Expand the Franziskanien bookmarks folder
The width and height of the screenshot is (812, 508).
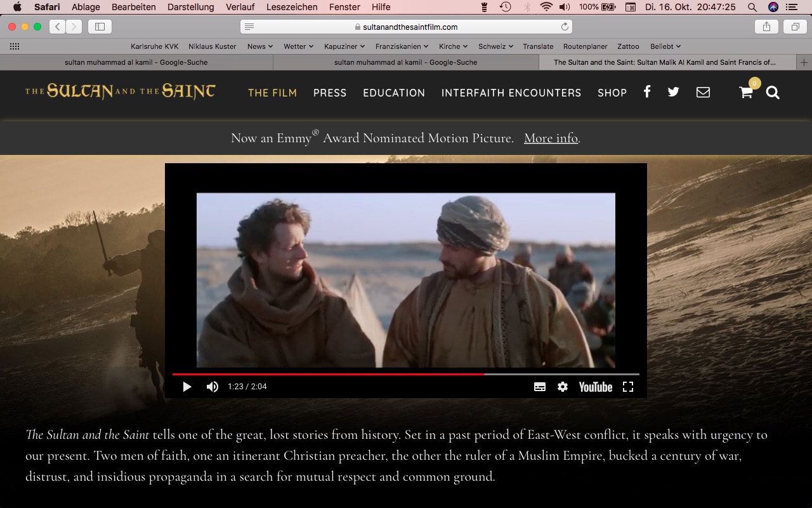pyautogui.click(x=402, y=46)
